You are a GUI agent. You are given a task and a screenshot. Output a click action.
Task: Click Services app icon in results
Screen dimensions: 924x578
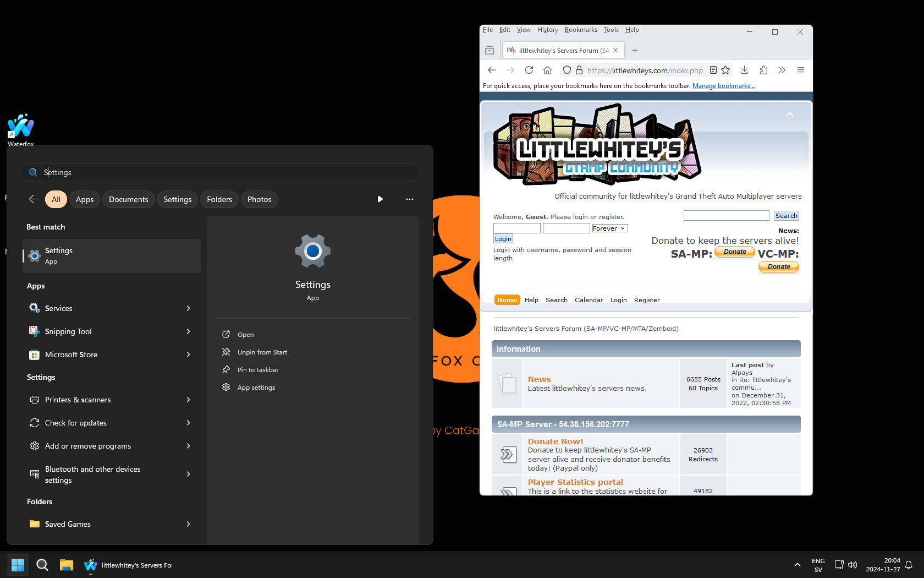pyautogui.click(x=34, y=308)
